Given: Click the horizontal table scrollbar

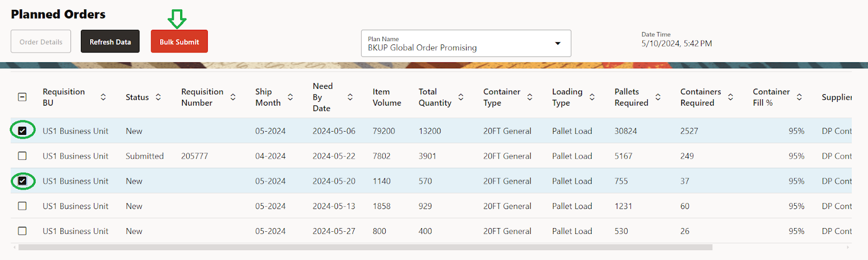Looking at the screenshot, I should tap(365, 247).
